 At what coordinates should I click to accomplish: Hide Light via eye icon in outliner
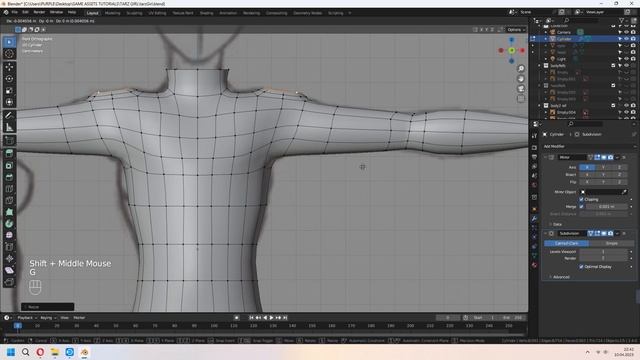(x=627, y=59)
